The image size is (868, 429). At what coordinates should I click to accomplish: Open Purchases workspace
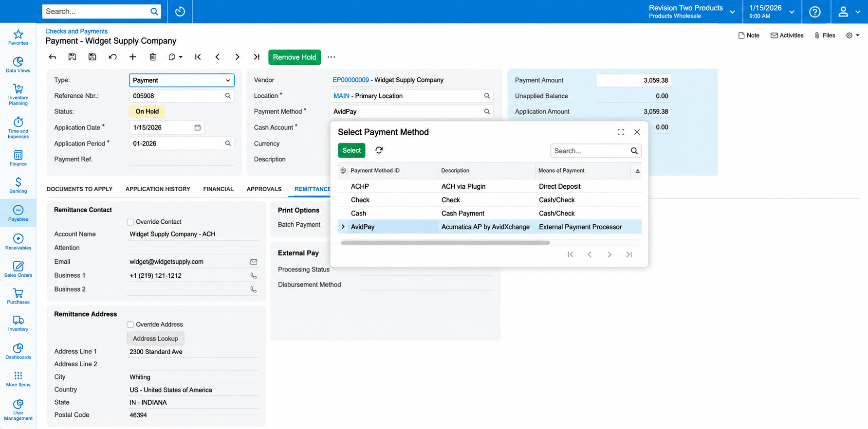pos(18,296)
